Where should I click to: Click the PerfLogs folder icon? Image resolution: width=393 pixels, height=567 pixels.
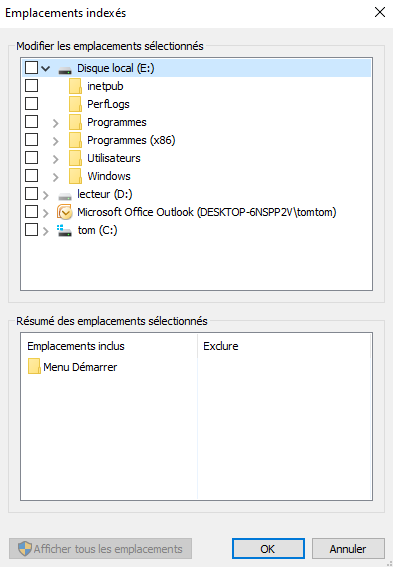pos(75,104)
